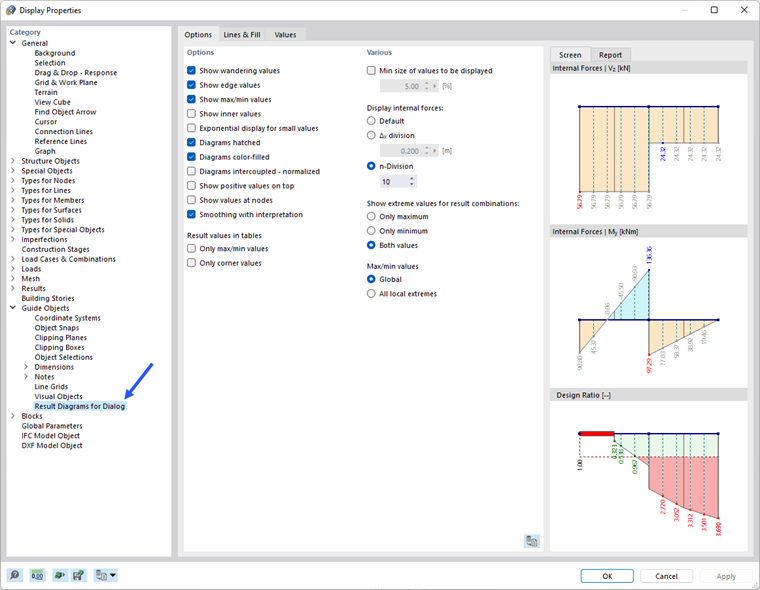Open the Lines & Fill tab

tap(242, 34)
